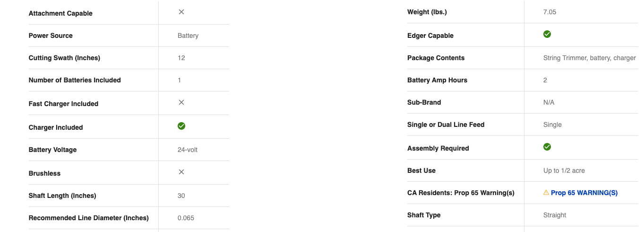Click the Single or Dual Line Feed label
This screenshot has width=644, height=232.
[x=446, y=125]
